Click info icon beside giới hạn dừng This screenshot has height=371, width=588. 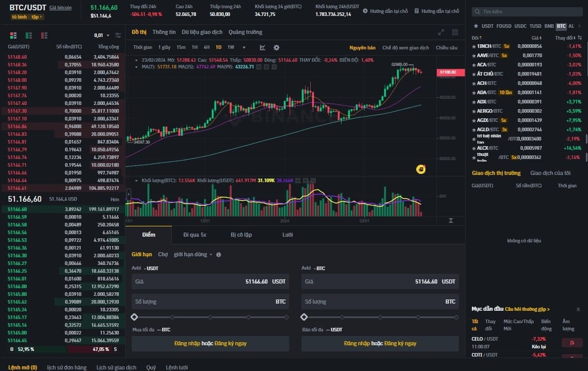click(219, 255)
